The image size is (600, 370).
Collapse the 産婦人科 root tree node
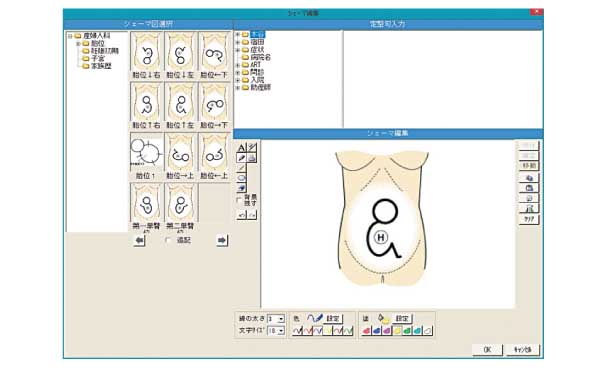click(70, 36)
